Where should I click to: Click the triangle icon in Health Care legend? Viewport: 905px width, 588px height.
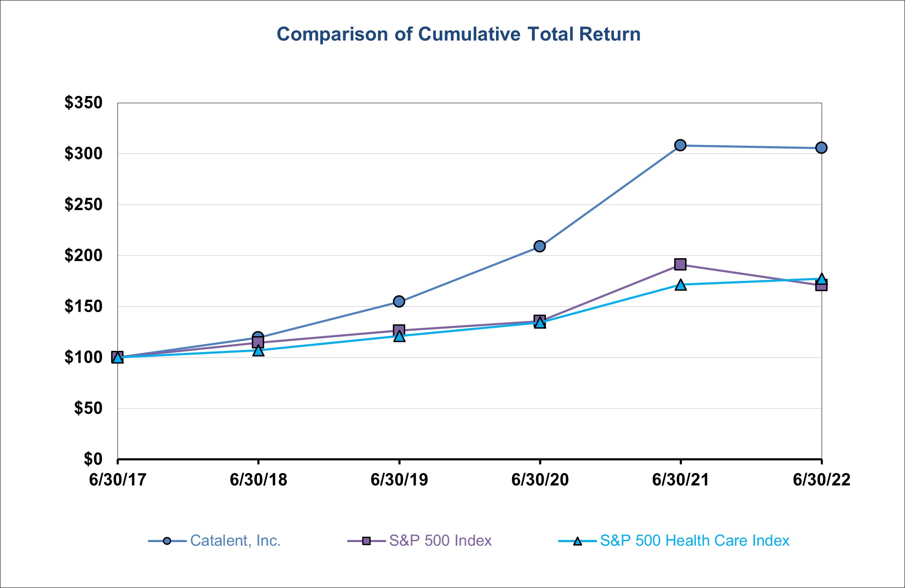pyautogui.click(x=577, y=541)
